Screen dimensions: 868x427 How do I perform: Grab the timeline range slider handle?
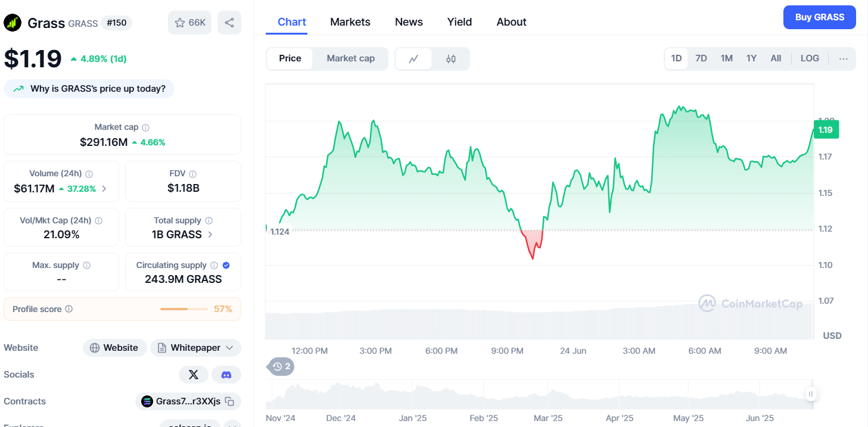(x=811, y=394)
